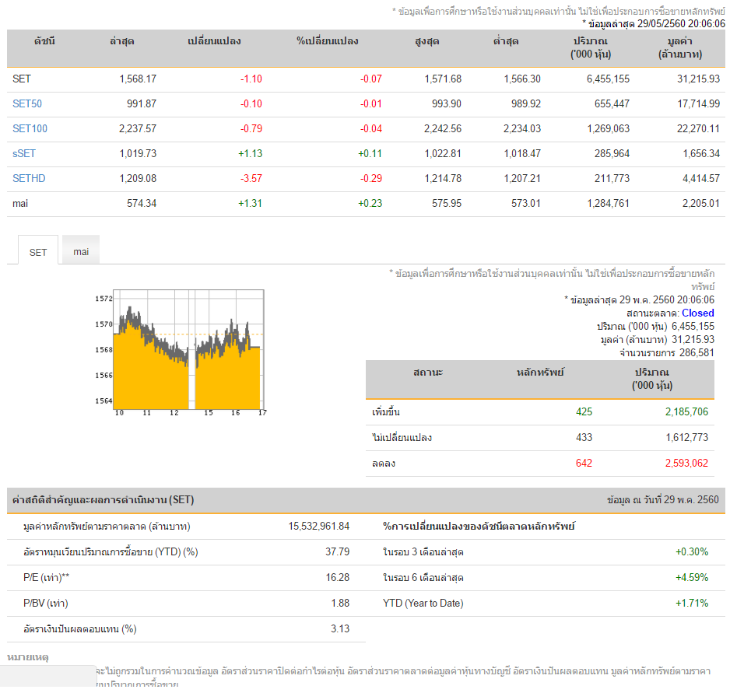Image resolution: width=737 pixels, height=700 pixels.
Task: Select SET last value 1,568.17
Action: point(138,79)
